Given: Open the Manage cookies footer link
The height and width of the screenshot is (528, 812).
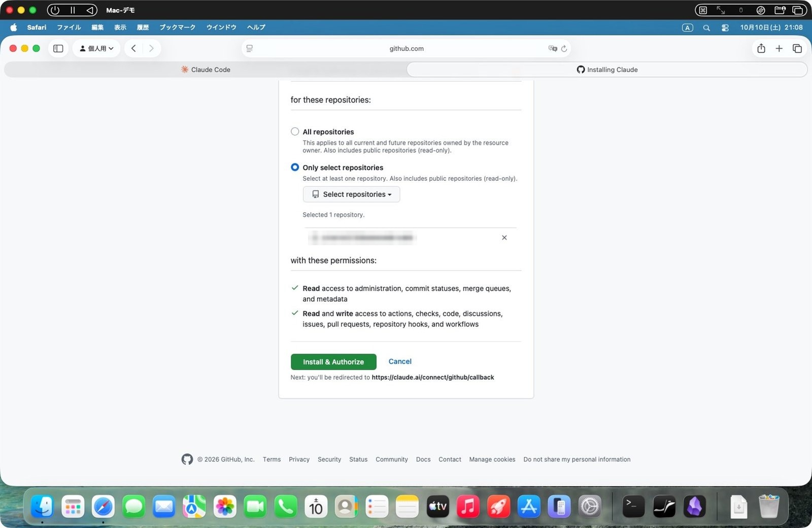Looking at the screenshot, I should coord(492,459).
